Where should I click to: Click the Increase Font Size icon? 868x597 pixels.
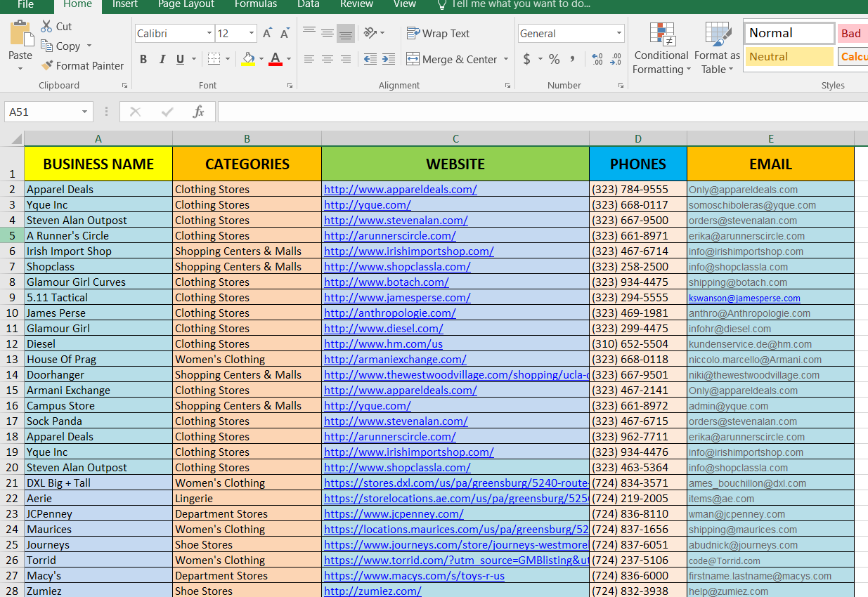pyautogui.click(x=267, y=34)
